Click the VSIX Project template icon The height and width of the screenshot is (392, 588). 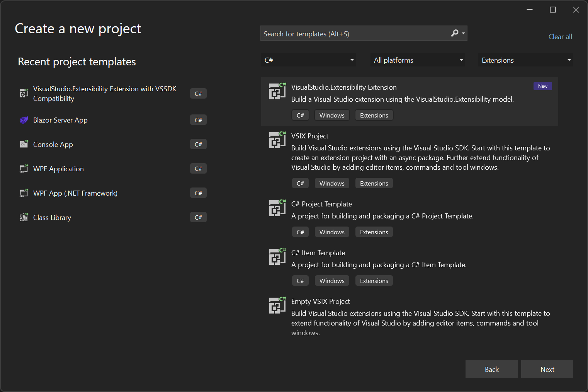coord(277,140)
